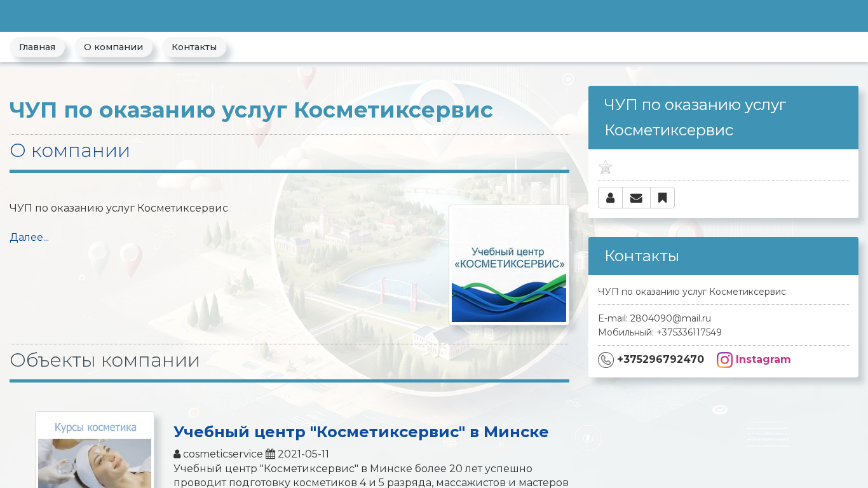
Task: Select the Мобильный: +375336117549 text
Action: click(x=660, y=332)
